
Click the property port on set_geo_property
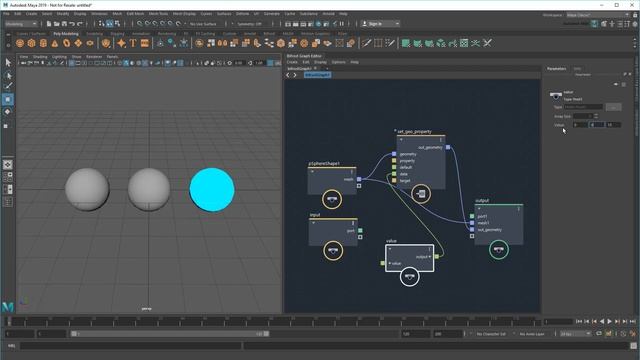pos(394,161)
